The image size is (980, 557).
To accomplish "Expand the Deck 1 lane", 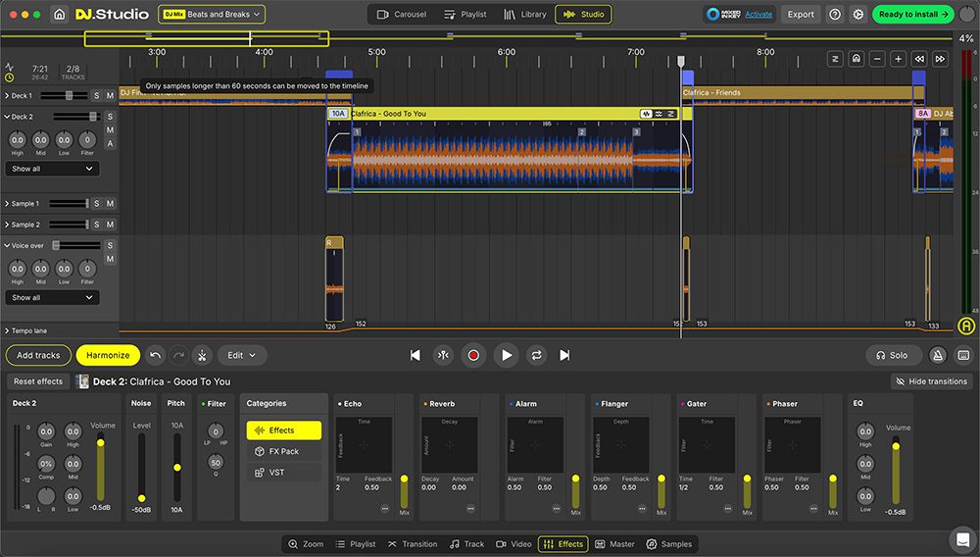I will point(7,96).
